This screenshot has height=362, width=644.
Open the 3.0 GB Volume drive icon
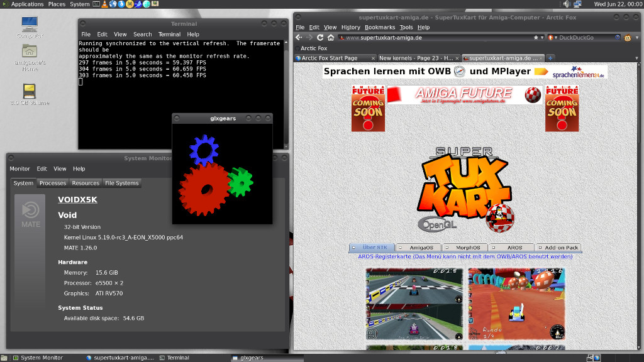30,94
